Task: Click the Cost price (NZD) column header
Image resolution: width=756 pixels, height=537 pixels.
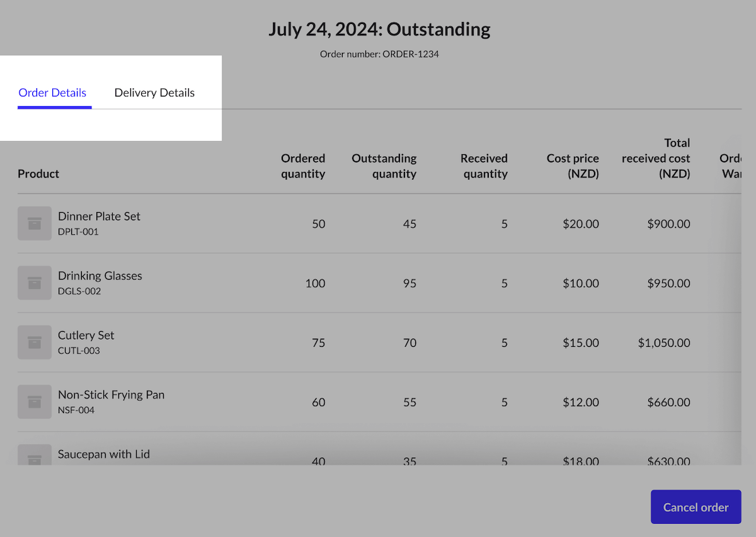Action: [x=573, y=166]
